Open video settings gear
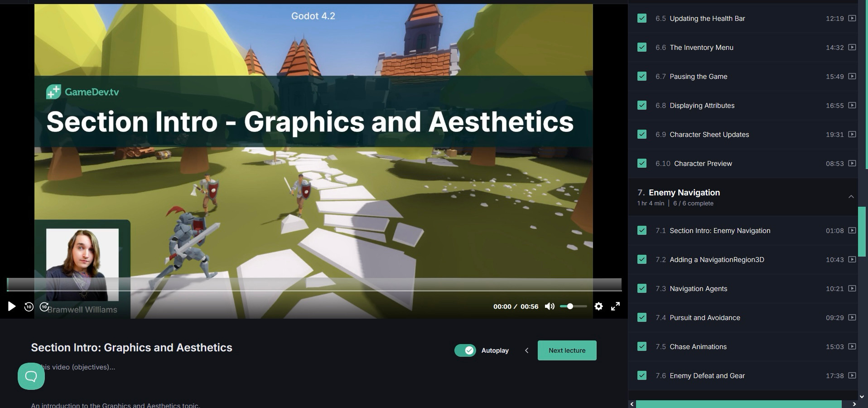The height and width of the screenshot is (408, 868). (x=598, y=306)
